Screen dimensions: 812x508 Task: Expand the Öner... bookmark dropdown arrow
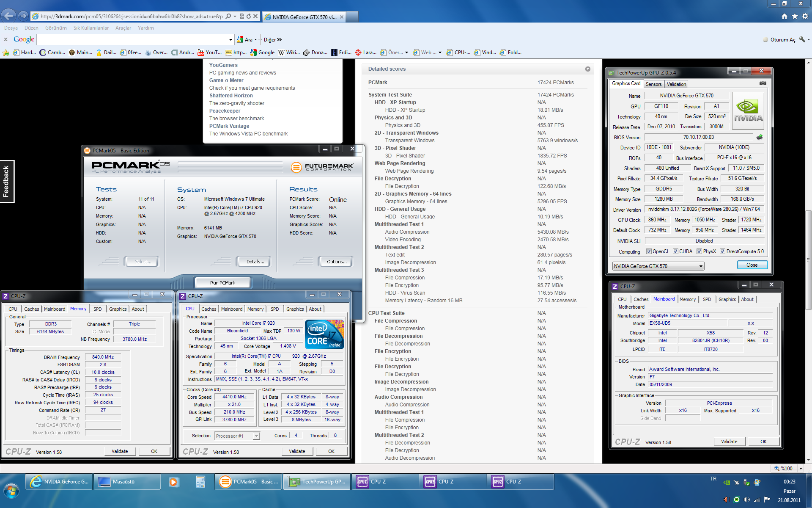pos(406,52)
